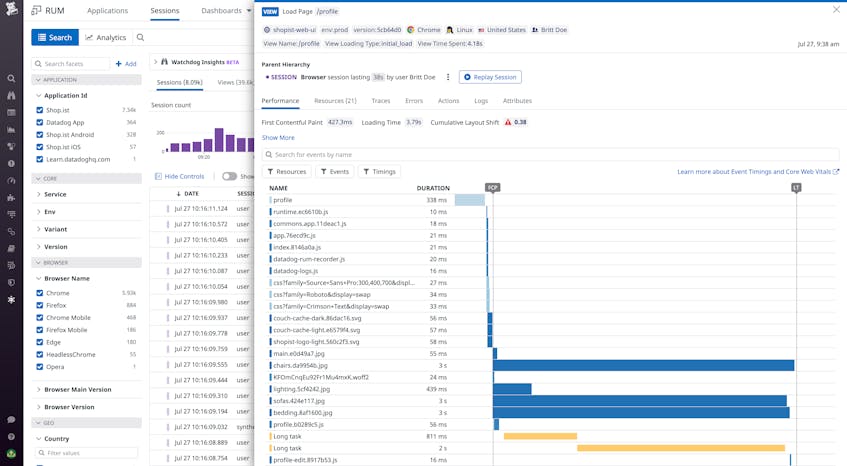
Task: Switch to the Attributes tab
Action: coord(517,101)
